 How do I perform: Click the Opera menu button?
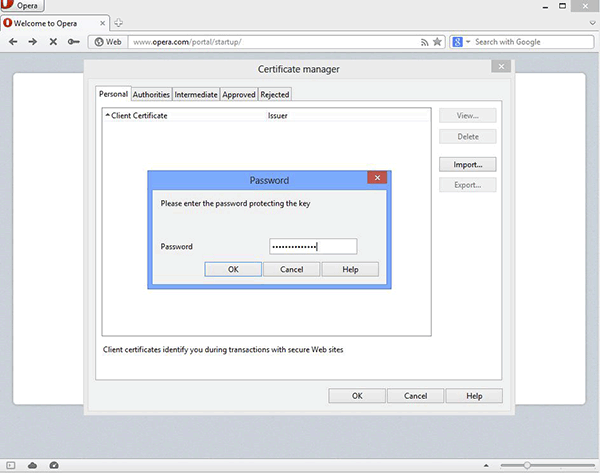(x=22, y=5)
